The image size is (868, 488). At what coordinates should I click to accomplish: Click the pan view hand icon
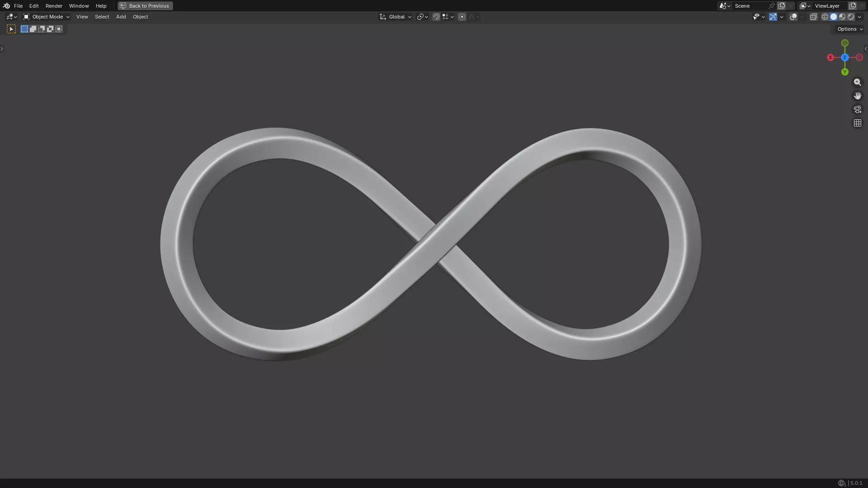[x=857, y=96]
